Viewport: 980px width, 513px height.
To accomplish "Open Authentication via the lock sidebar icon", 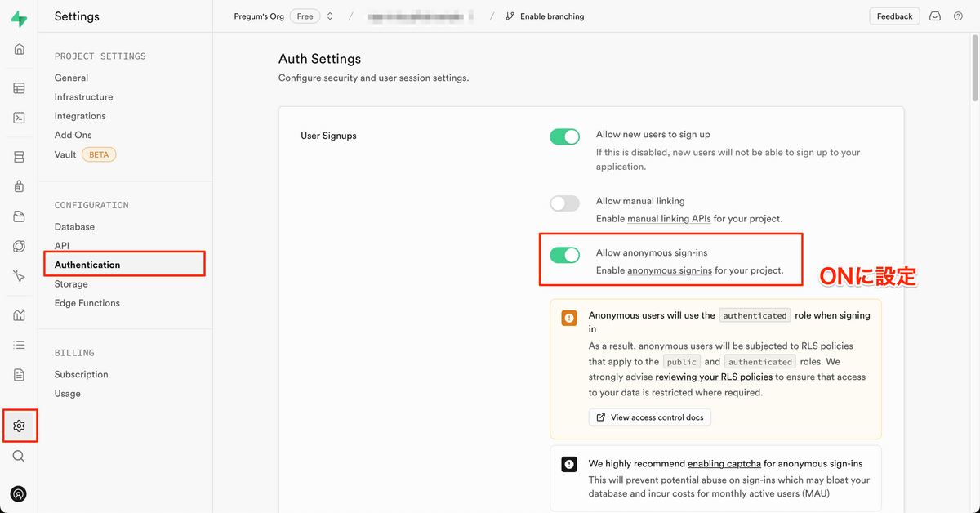I will coord(19,185).
